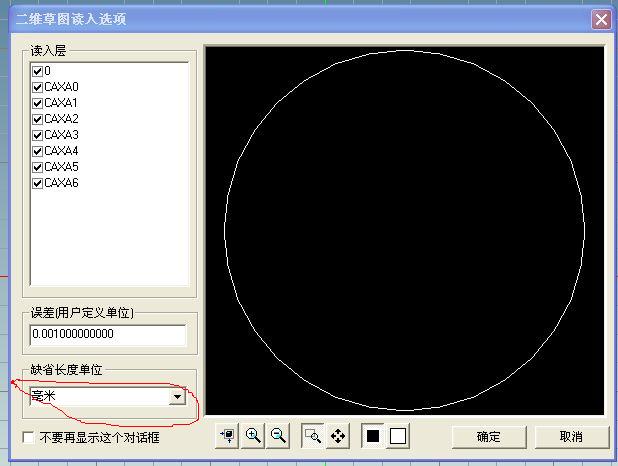Set preview background to black swatch

(x=373, y=436)
